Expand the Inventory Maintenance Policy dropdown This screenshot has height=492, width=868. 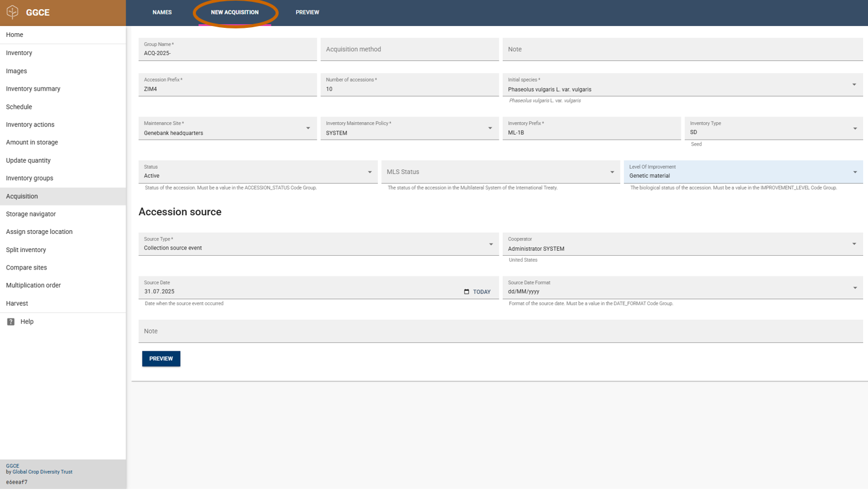pyautogui.click(x=490, y=128)
